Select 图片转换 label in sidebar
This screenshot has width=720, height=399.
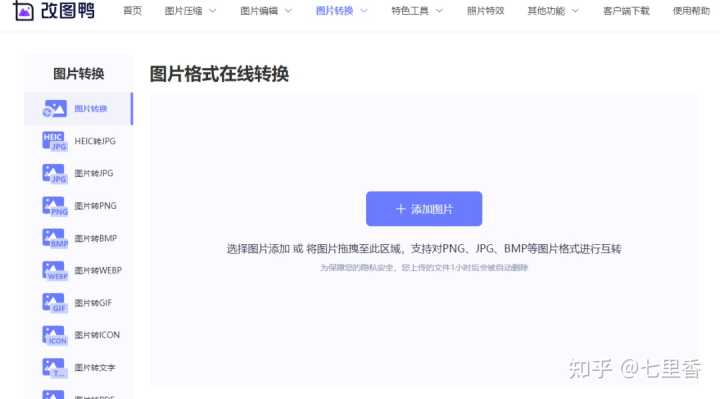tap(91, 109)
